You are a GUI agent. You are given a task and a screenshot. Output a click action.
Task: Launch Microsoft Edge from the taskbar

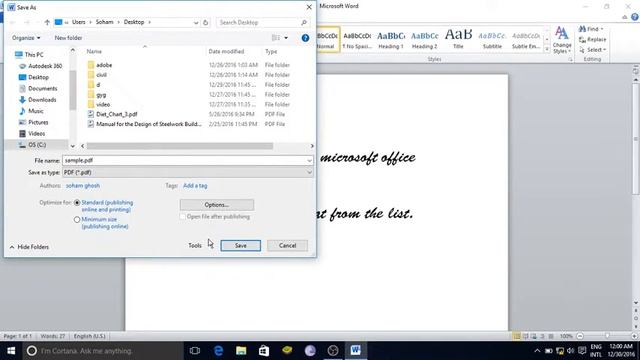(x=218, y=351)
